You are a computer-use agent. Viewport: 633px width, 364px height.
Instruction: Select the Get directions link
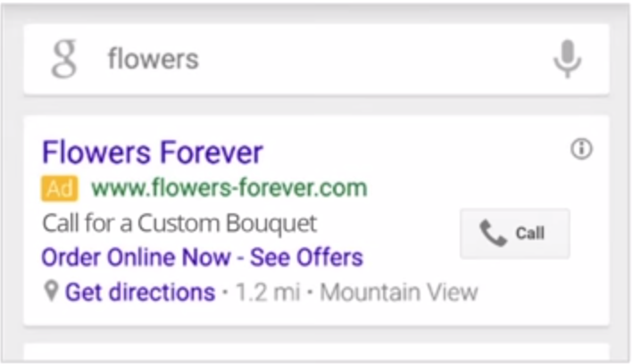click(140, 292)
